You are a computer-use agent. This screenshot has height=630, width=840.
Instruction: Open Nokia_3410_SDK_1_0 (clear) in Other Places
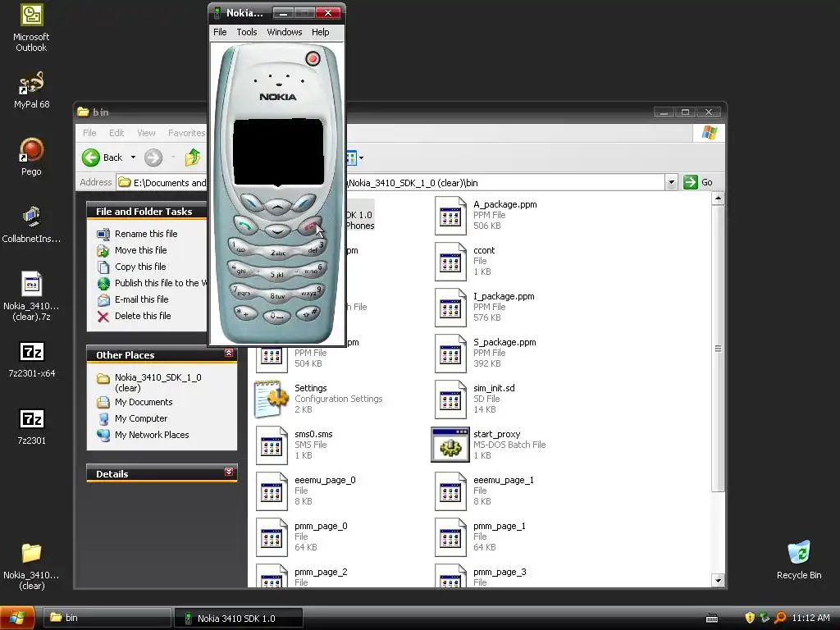click(157, 382)
